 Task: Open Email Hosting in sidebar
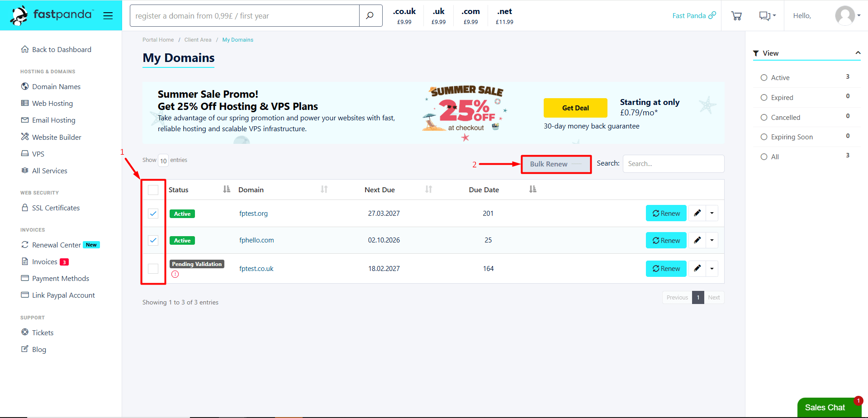48,120
